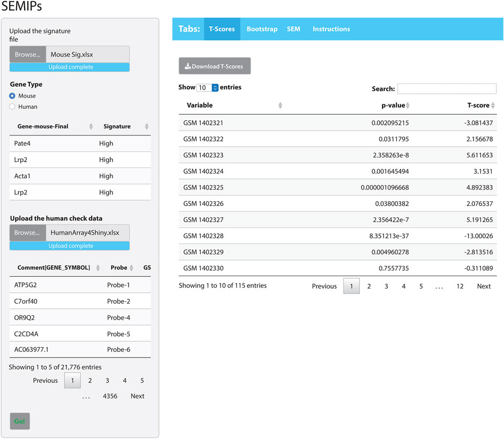Sort Variable column with sort arrows
Image resolution: width=504 pixels, height=439 pixels.
280,105
